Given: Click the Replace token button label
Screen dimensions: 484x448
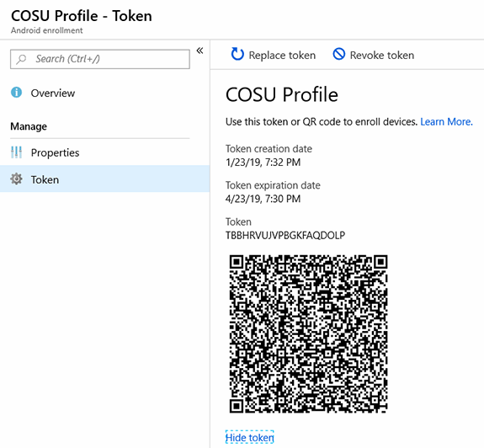Looking at the screenshot, I should (282, 56).
